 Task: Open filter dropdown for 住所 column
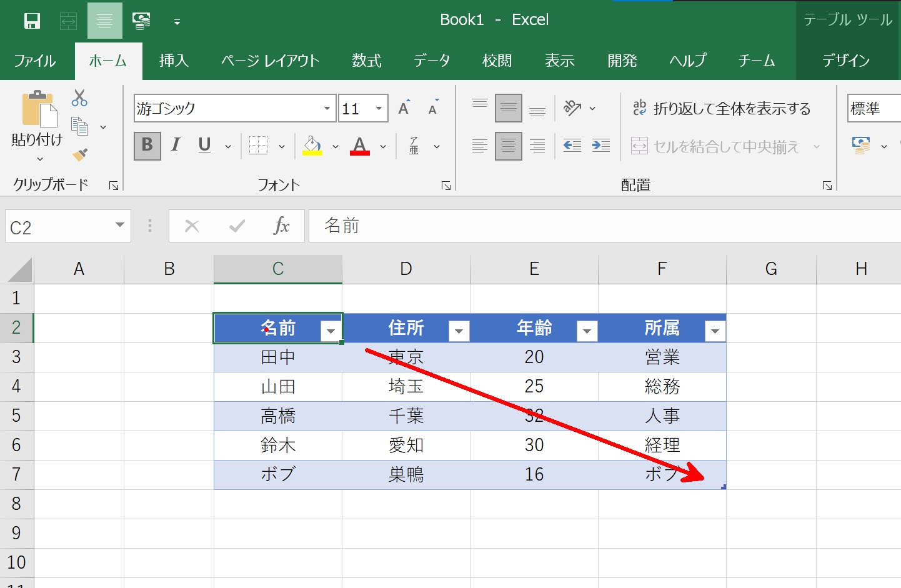tap(459, 331)
